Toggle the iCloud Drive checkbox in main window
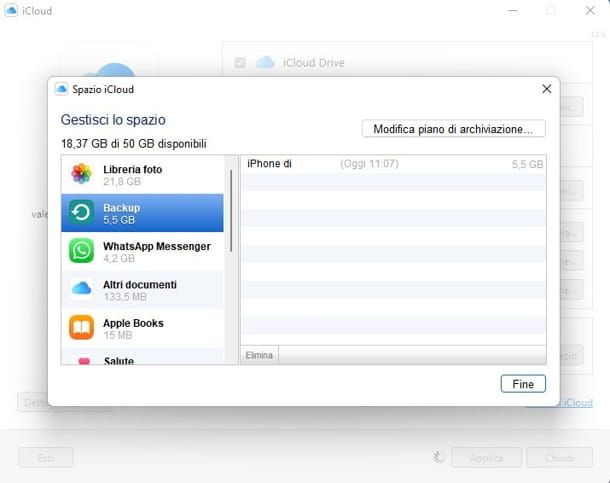The width and height of the screenshot is (610, 483). click(x=240, y=62)
